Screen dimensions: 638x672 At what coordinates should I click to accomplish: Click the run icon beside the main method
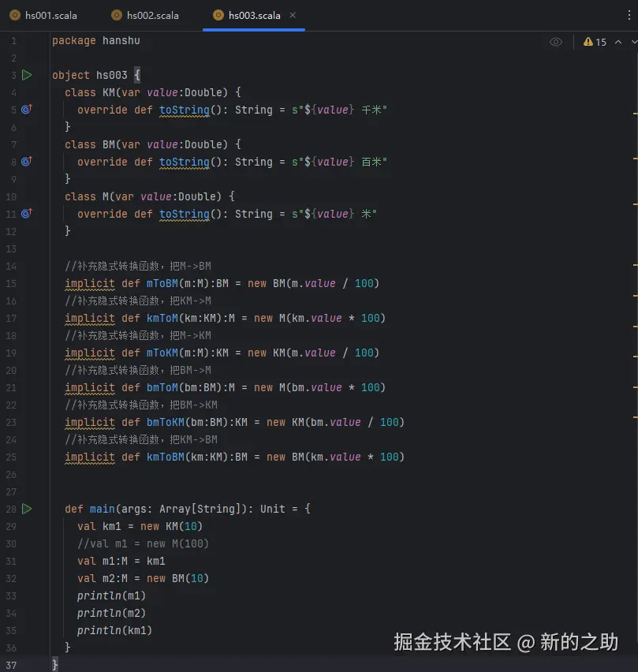26,509
